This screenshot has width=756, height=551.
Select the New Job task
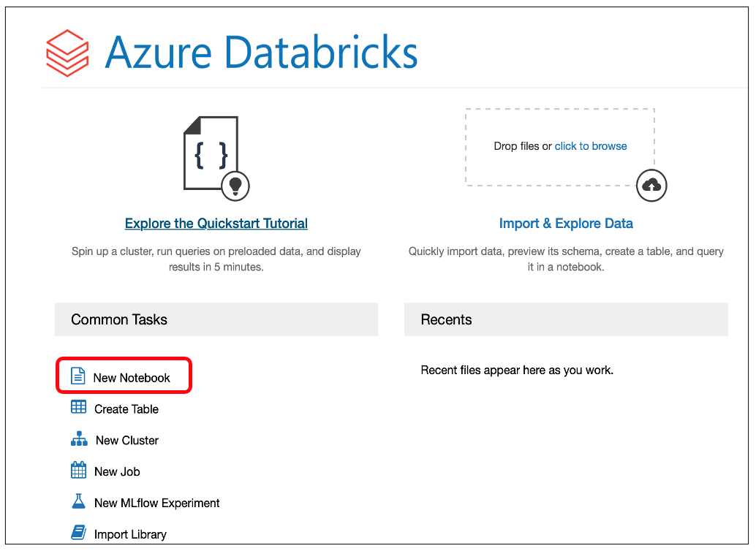(117, 472)
